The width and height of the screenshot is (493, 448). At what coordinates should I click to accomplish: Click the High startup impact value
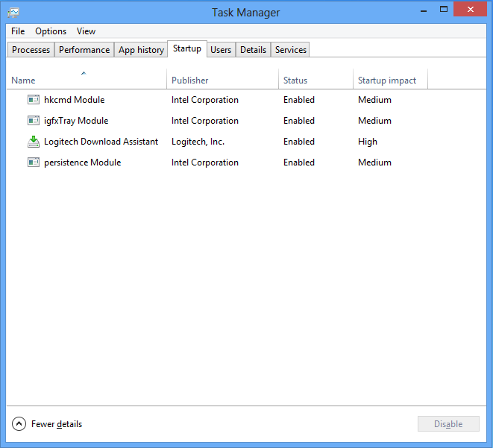coord(367,142)
